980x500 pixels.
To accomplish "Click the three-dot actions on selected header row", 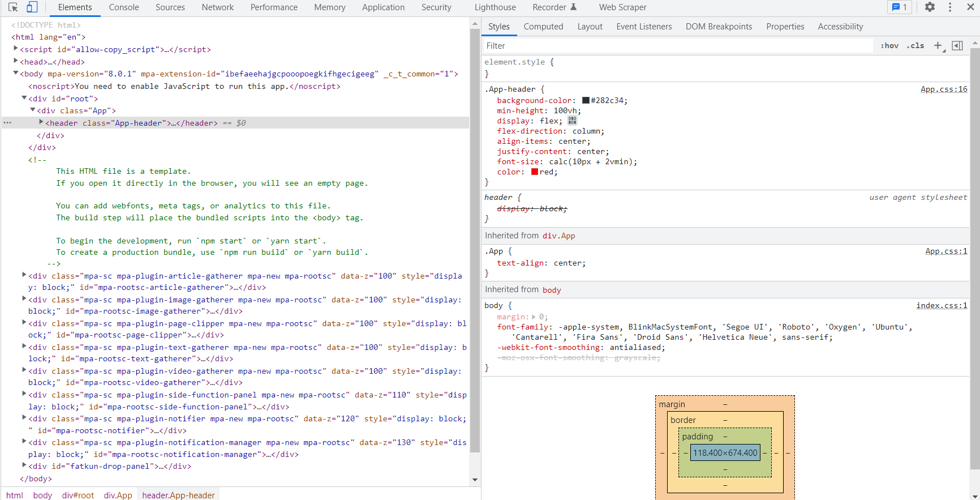I will (7, 123).
